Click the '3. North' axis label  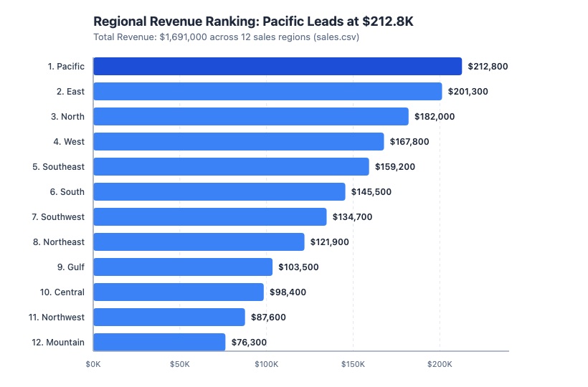(x=68, y=117)
